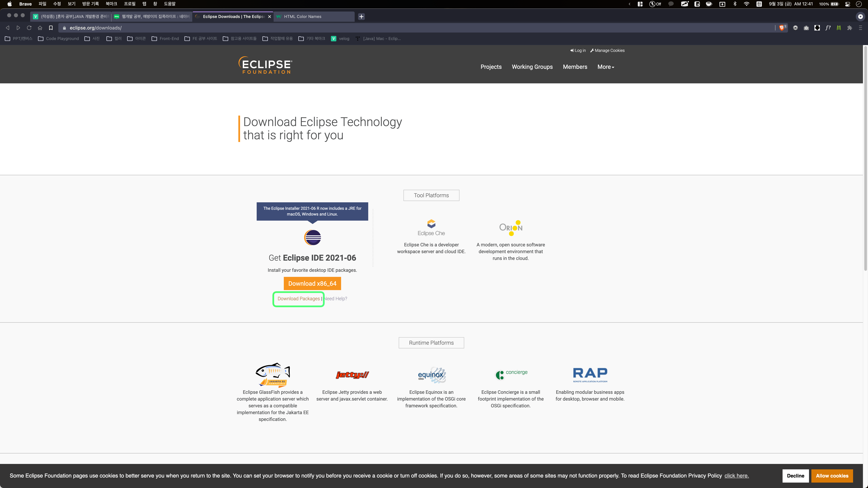
Task: Open the RAP logo
Action: (x=590, y=375)
